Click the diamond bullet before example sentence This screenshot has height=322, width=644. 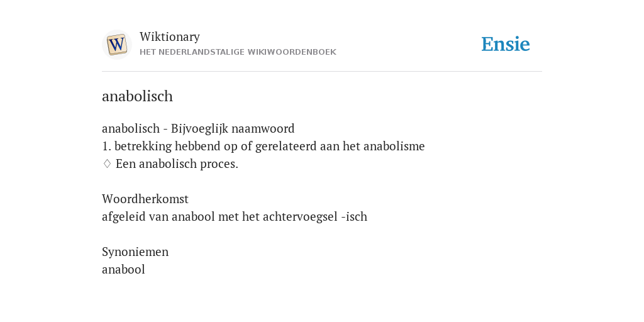click(107, 164)
